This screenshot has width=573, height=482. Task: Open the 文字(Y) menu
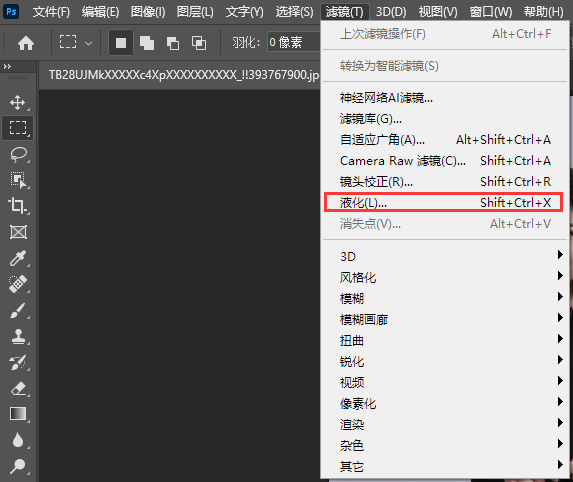244,12
